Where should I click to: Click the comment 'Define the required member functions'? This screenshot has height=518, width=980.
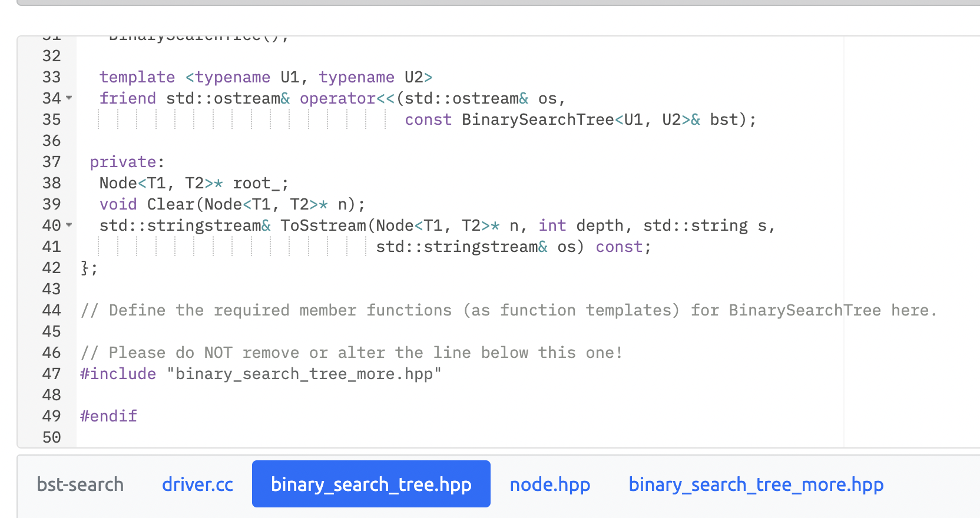click(x=280, y=310)
